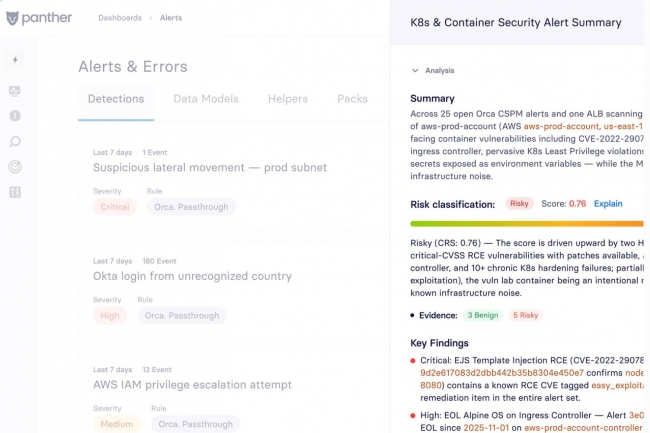
Task: Click Orca. Passthrough rule on Okta login alert
Action: pos(182,315)
